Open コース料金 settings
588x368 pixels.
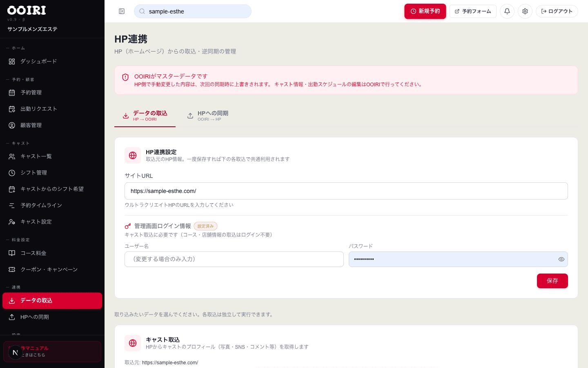pyautogui.click(x=52, y=253)
